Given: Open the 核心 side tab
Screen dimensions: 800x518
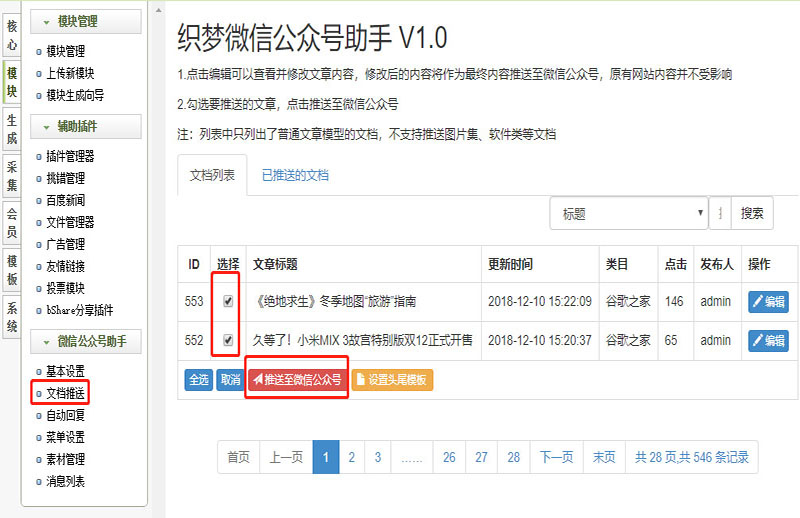Looking at the screenshot, I should click(x=12, y=35).
